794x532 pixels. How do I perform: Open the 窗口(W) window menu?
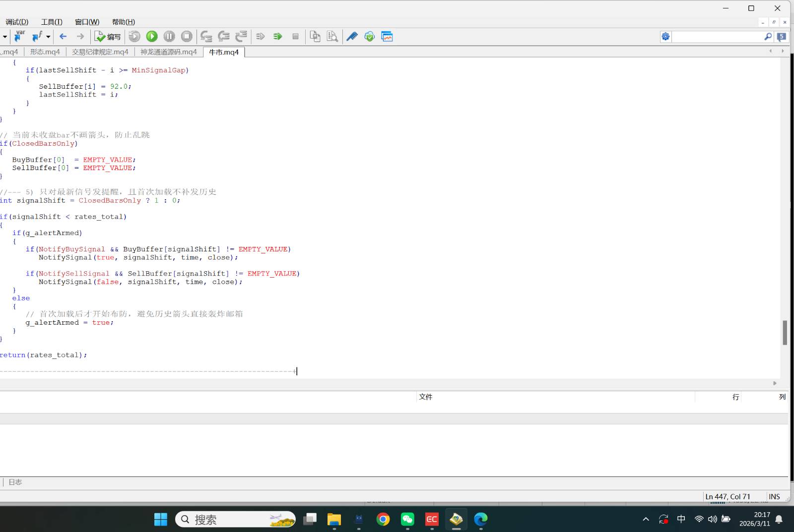pyautogui.click(x=87, y=22)
